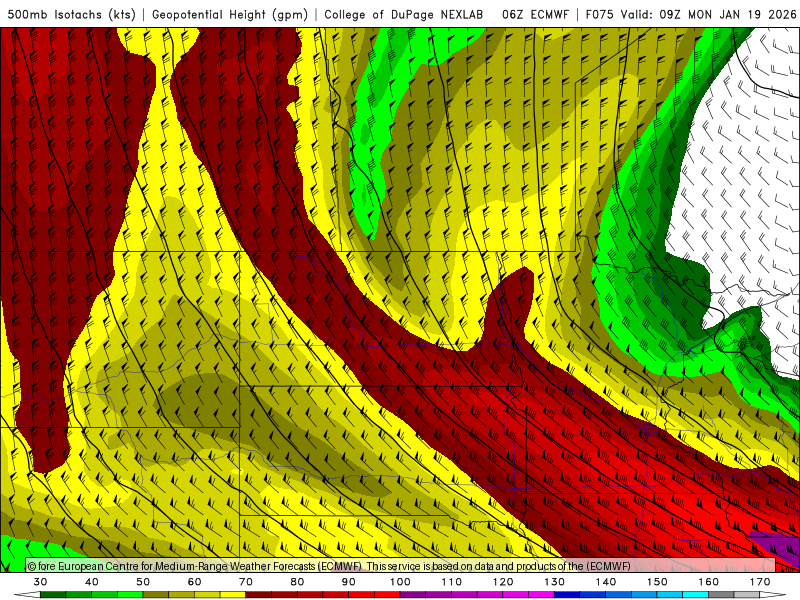Click the legend label '40'
This screenshot has height=600, width=800.
click(x=92, y=582)
